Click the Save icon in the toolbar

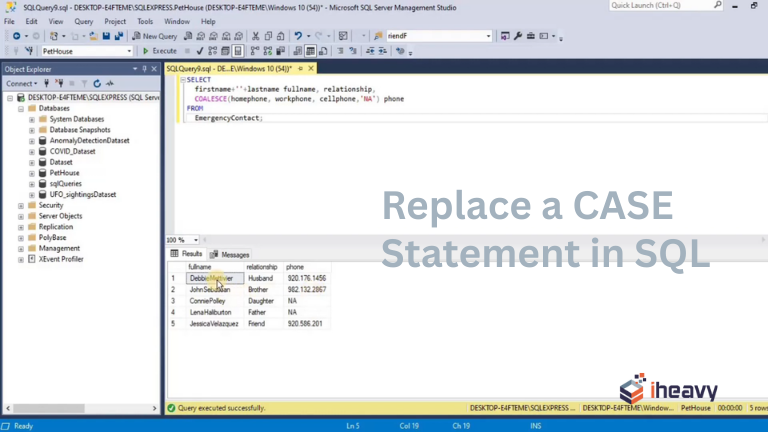pyautogui.click(x=106, y=36)
